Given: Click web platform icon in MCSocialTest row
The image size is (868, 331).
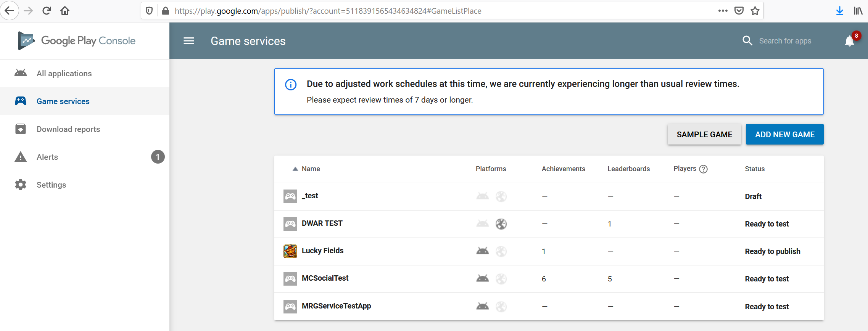Looking at the screenshot, I should click(501, 279).
